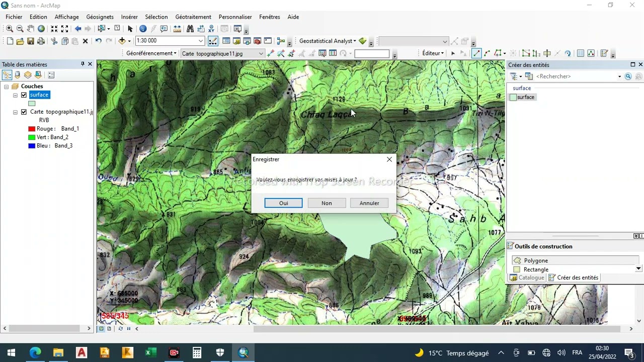Print the map with the printer icon
Viewport: 644px width, 362px height.
(41, 41)
